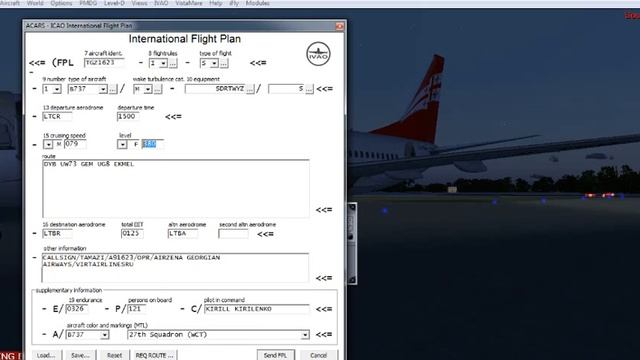Expand 27th Squadron markings dropdown

click(305, 335)
